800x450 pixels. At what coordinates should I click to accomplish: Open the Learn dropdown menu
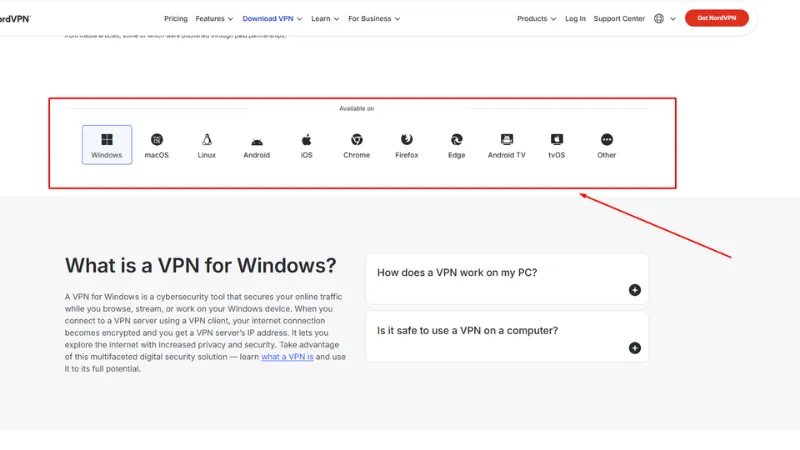click(x=325, y=18)
